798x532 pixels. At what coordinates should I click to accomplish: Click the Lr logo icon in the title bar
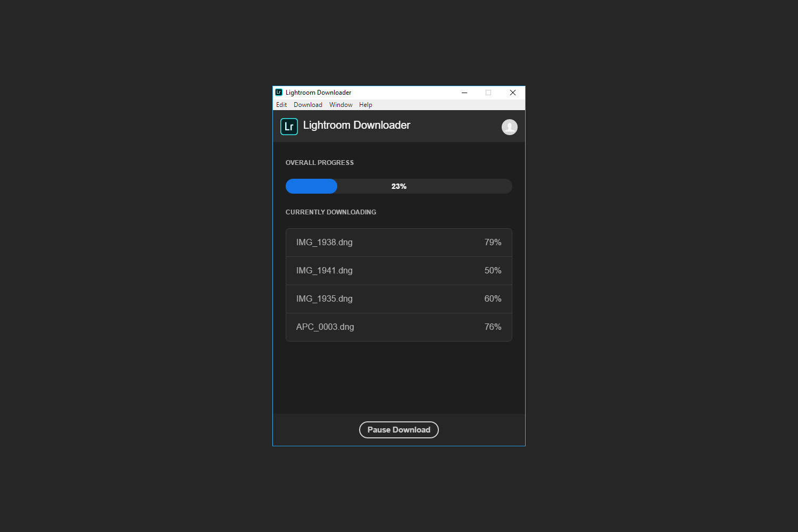point(278,92)
